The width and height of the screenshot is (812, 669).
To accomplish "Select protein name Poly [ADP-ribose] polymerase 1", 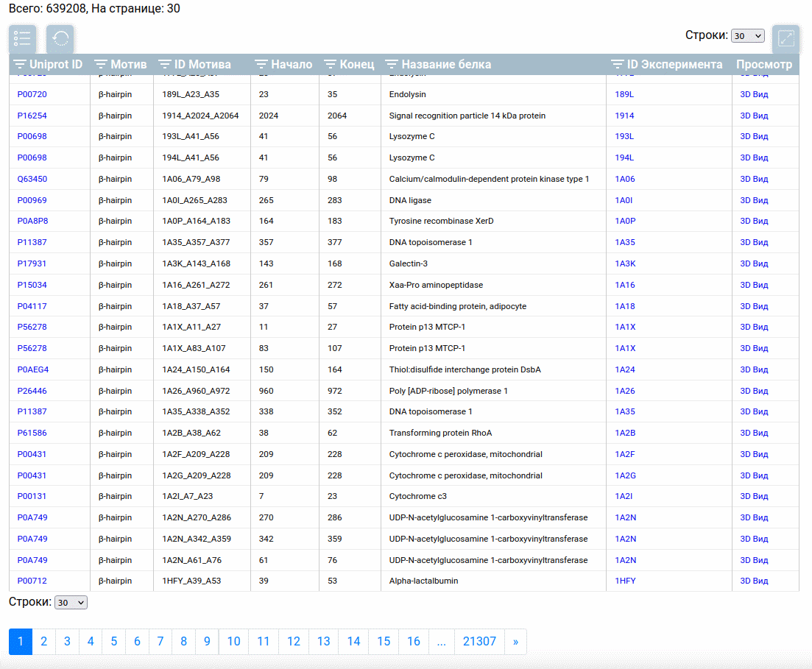I will tap(448, 391).
